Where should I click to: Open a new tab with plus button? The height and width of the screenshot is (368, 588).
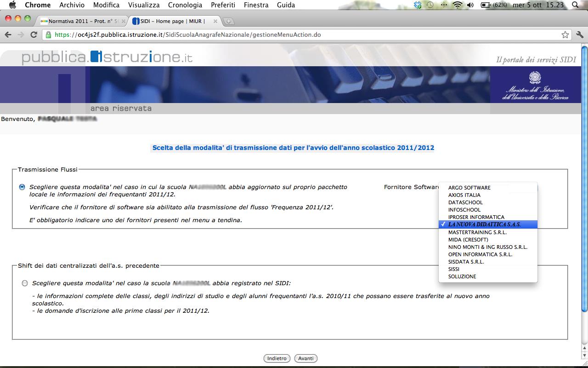coord(229,21)
